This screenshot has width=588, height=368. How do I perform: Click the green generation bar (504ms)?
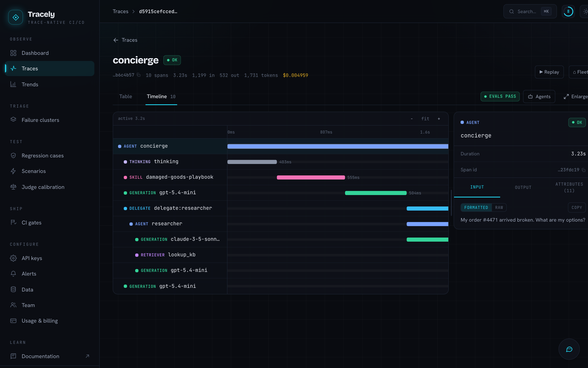(376, 193)
